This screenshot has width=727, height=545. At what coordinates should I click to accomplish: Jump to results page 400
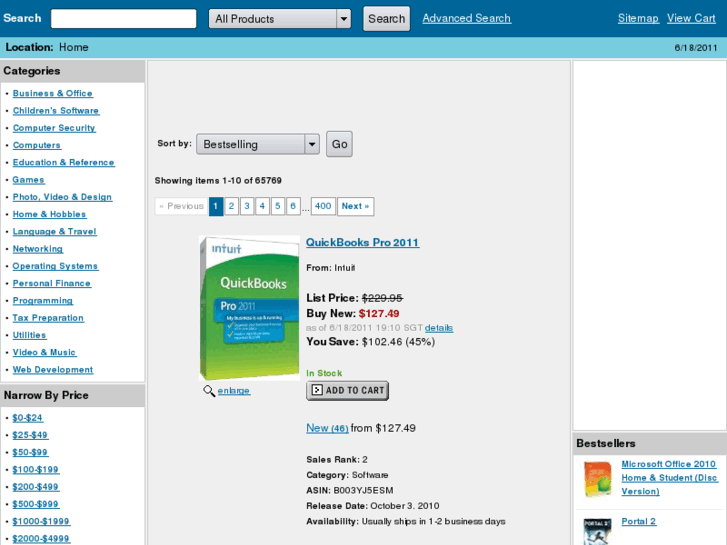click(323, 206)
